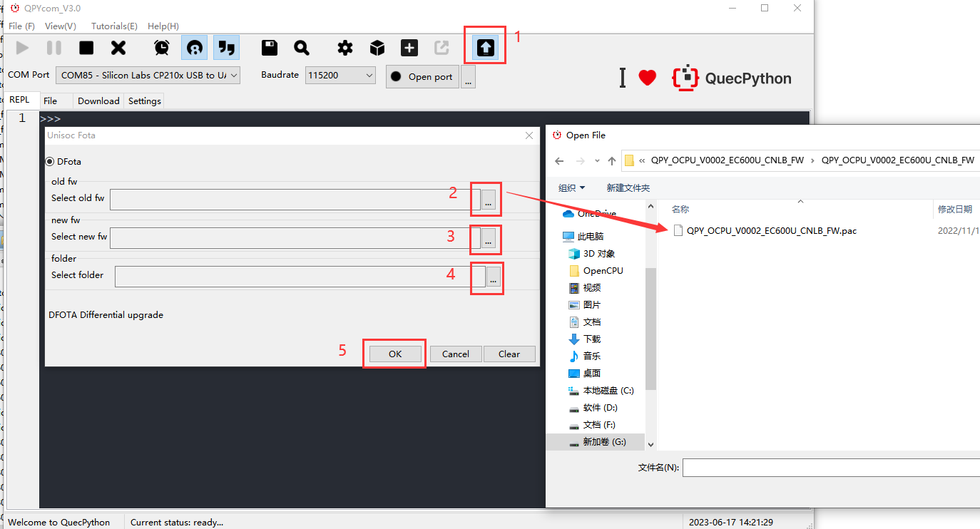This screenshot has height=529, width=980.
Task: Click the alarm clock toolbar icon
Action: tap(162, 48)
